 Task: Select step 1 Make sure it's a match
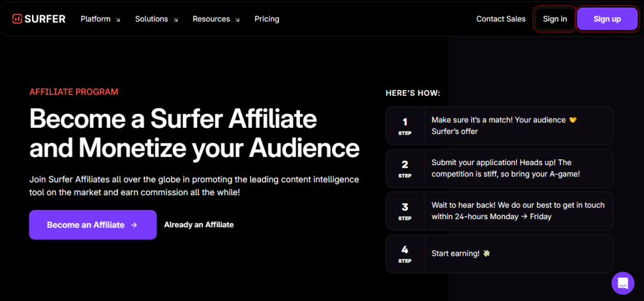click(x=499, y=125)
